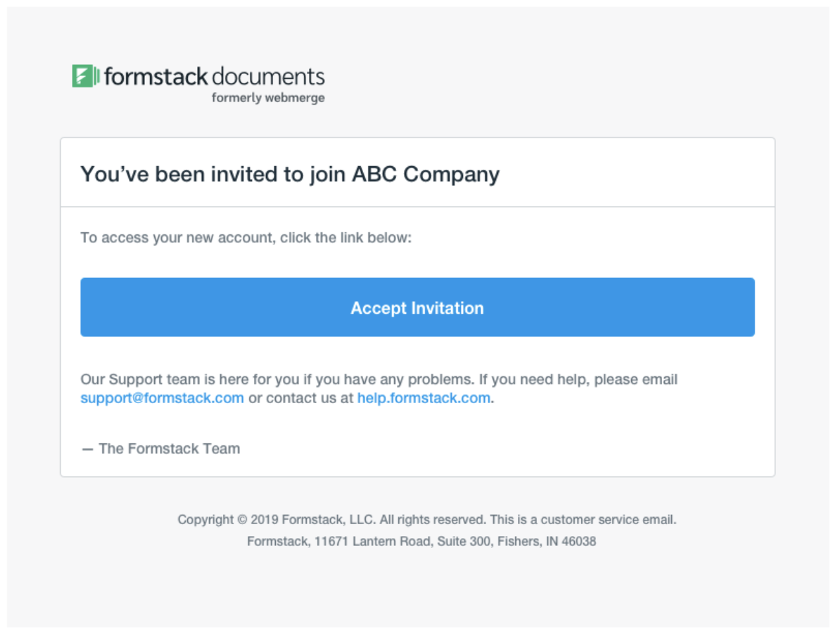Screen dimensions: 840x638
Task: Click the copyright © symbol in footer
Action: coord(242,520)
